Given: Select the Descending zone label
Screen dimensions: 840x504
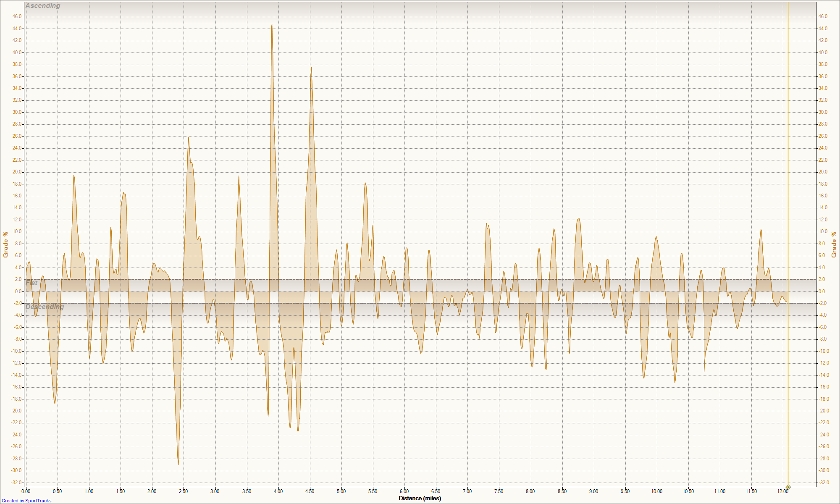Looking at the screenshot, I should [45, 307].
